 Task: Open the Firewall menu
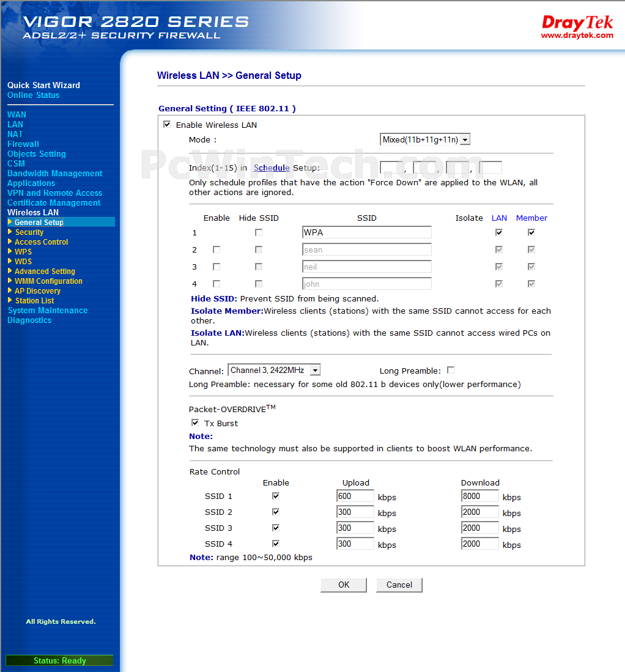[x=23, y=144]
